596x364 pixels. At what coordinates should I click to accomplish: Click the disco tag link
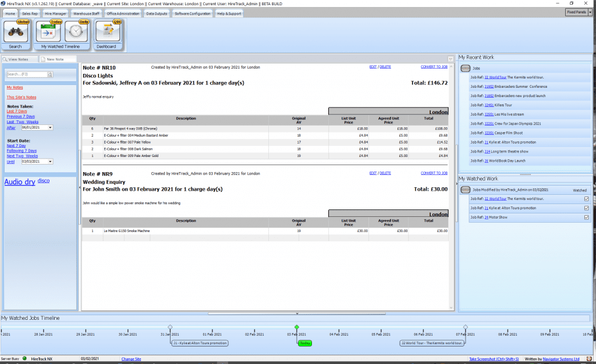point(43,181)
